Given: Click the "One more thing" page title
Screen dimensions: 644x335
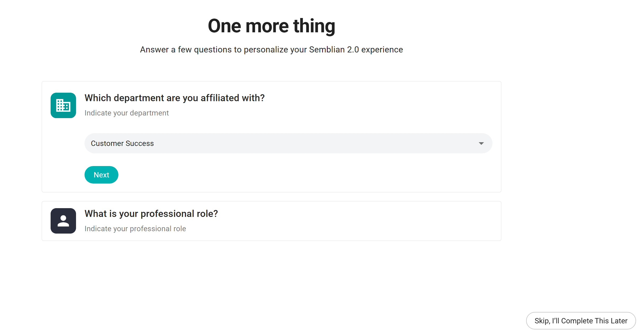Looking at the screenshot, I should (x=271, y=26).
